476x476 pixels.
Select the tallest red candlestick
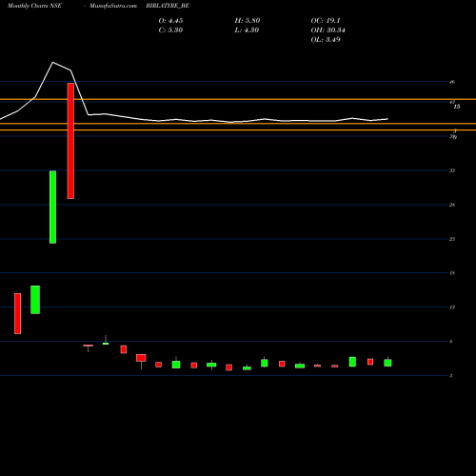pyautogui.click(x=70, y=141)
